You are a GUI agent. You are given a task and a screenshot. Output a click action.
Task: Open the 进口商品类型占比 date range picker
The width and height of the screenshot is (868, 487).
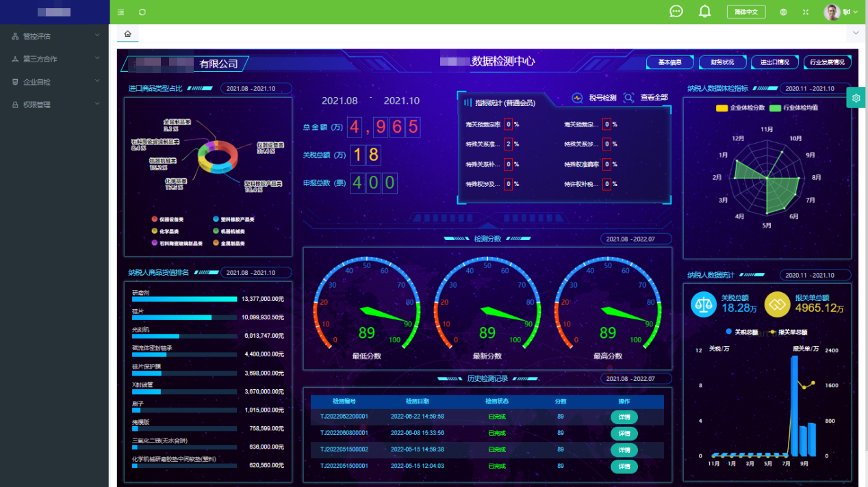[256, 88]
